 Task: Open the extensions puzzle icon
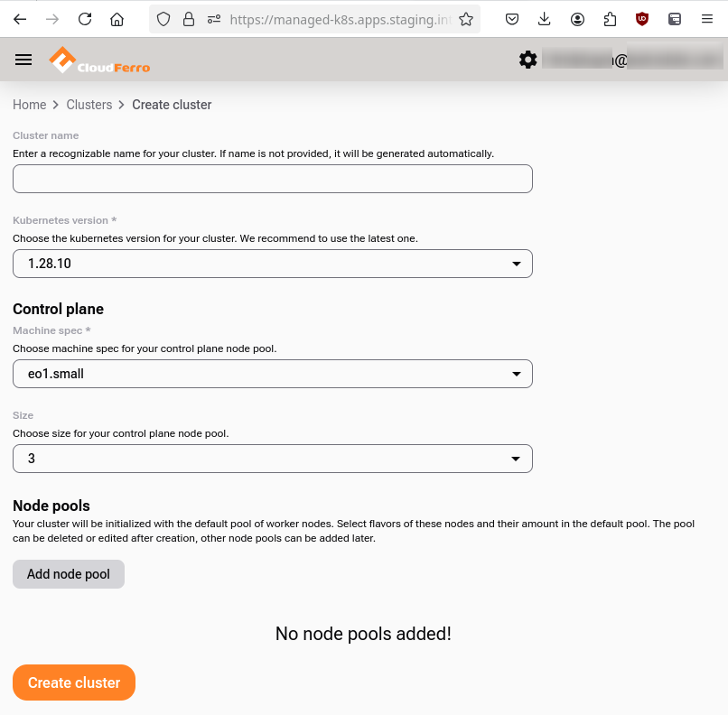[x=610, y=19]
